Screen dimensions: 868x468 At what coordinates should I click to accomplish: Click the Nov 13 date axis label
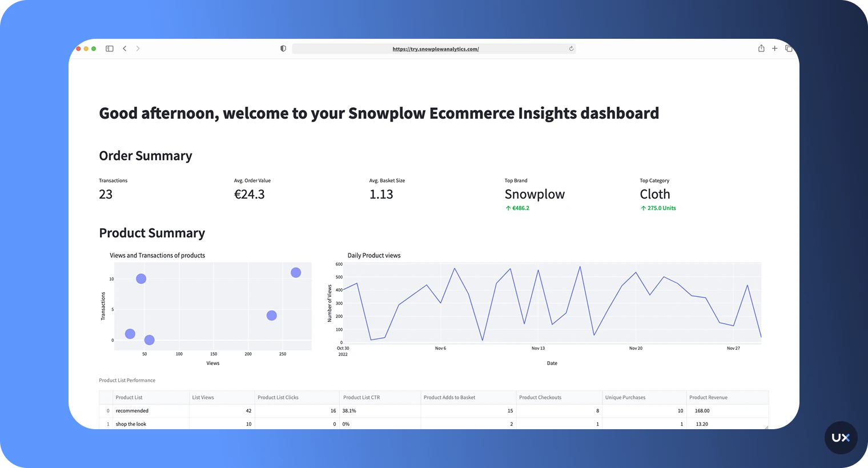(x=538, y=348)
